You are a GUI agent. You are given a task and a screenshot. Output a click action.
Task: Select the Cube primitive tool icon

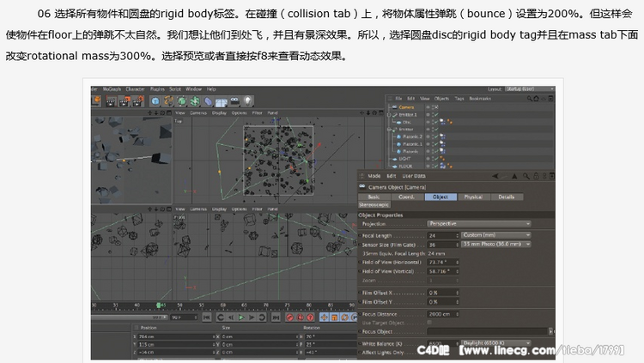[155, 101]
